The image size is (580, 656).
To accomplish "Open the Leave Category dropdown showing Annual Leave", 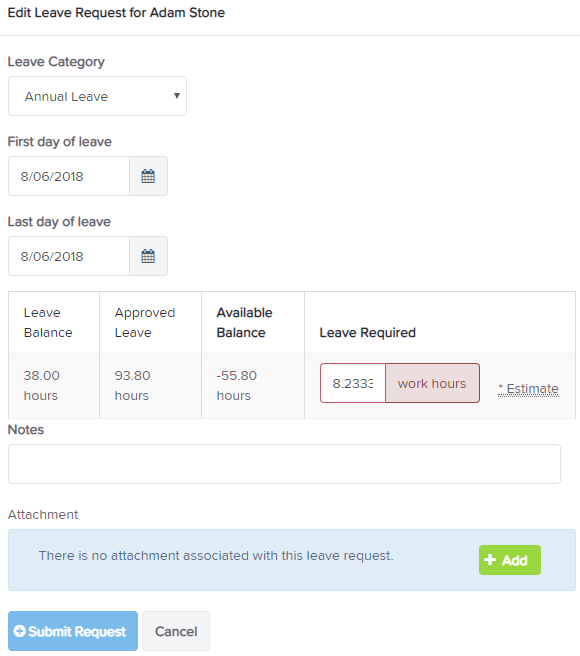I will [x=98, y=96].
